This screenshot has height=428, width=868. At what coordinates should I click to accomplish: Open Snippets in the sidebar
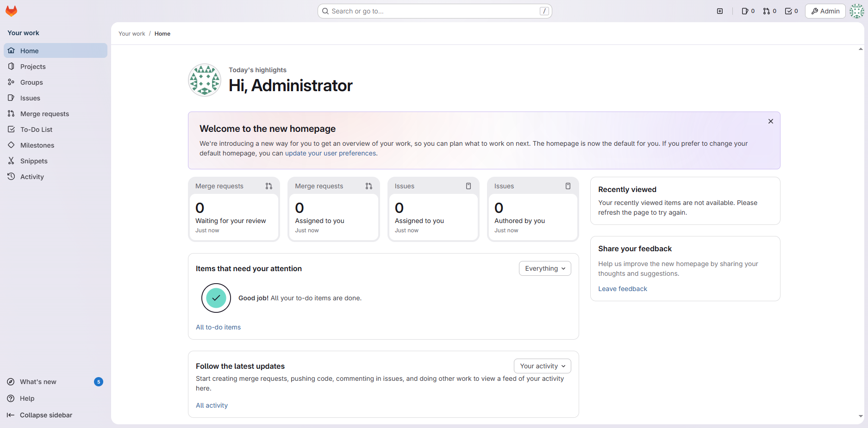pyautogui.click(x=34, y=161)
